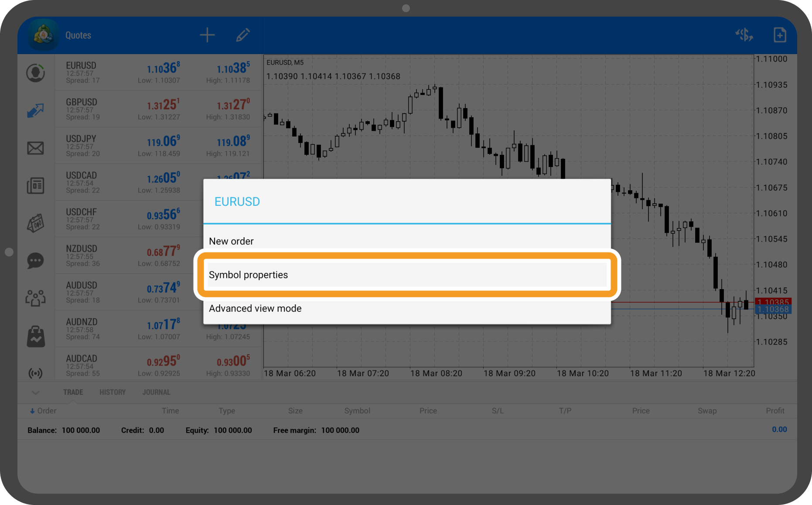Tap the currency trade icon in header
The image size is (812, 505).
point(744,35)
